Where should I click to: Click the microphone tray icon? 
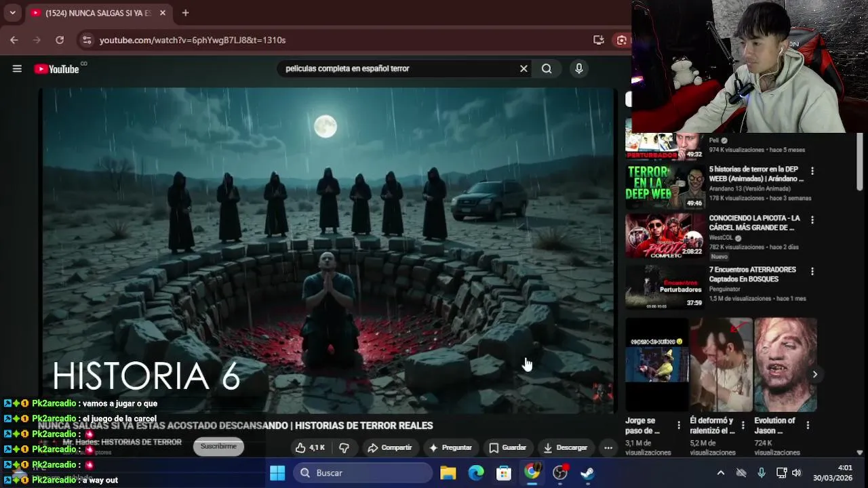click(762, 473)
